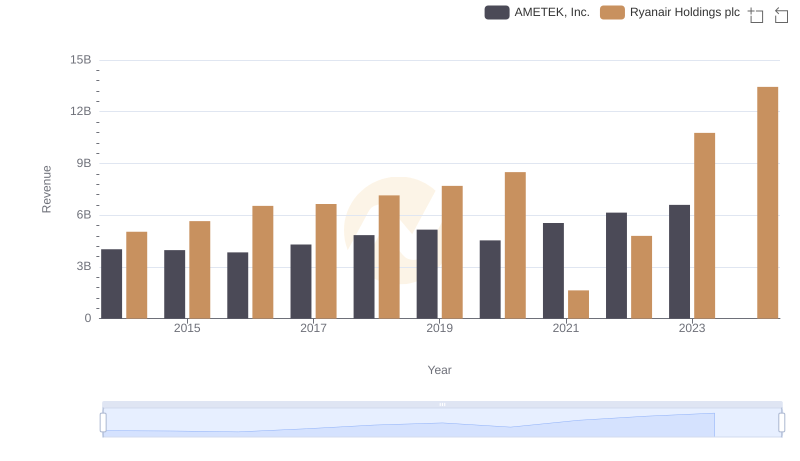
Task: Click the 2015 x-axis label
Action: [187, 328]
